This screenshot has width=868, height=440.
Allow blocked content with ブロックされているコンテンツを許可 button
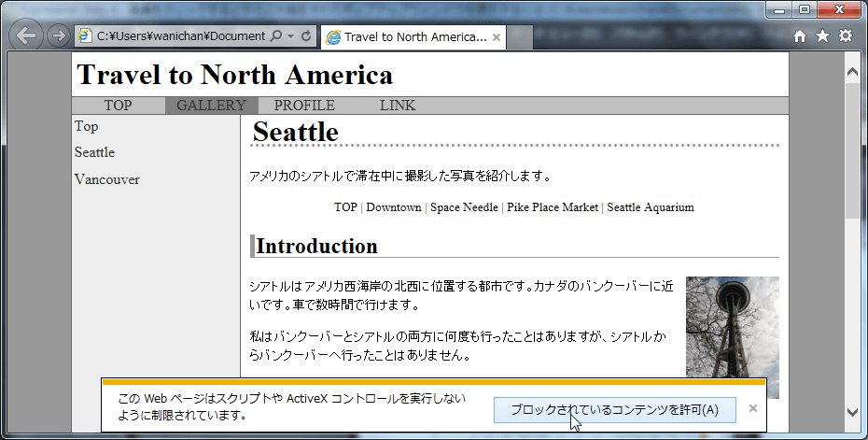pyautogui.click(x=614, y=410)
